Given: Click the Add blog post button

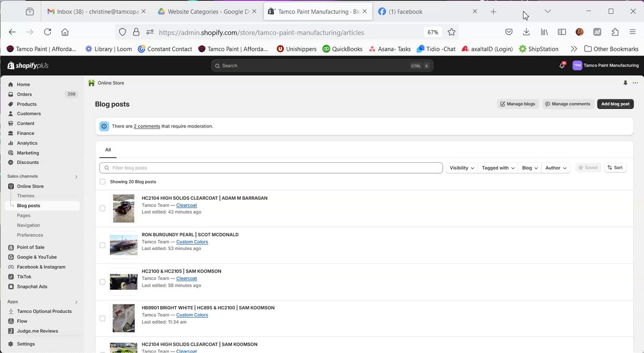Looking at the screenshot, I should [615, 104].
